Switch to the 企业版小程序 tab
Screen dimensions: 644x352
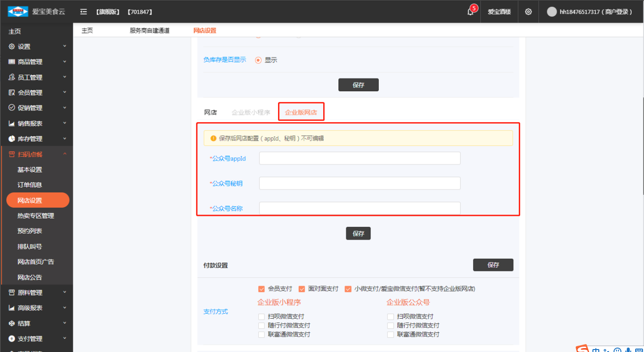251,112
